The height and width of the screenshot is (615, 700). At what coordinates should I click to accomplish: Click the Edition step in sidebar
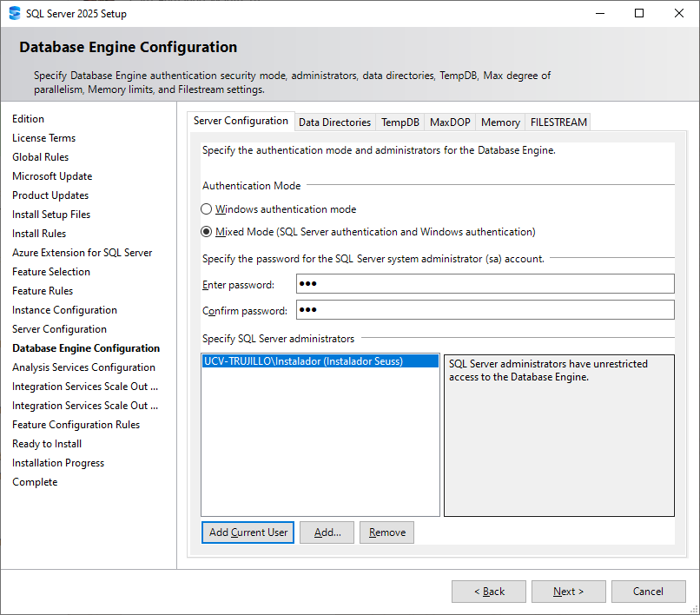point(28,119)
